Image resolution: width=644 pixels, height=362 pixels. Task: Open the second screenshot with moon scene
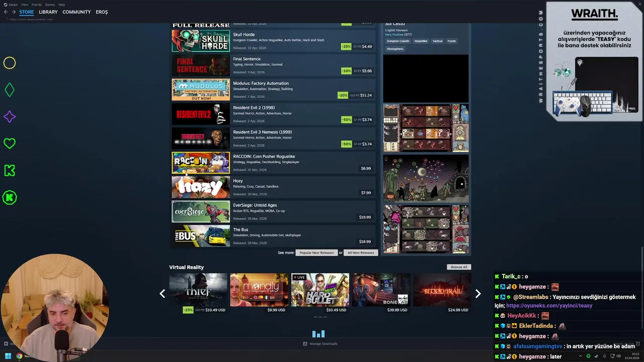click(x=426, y=178)
